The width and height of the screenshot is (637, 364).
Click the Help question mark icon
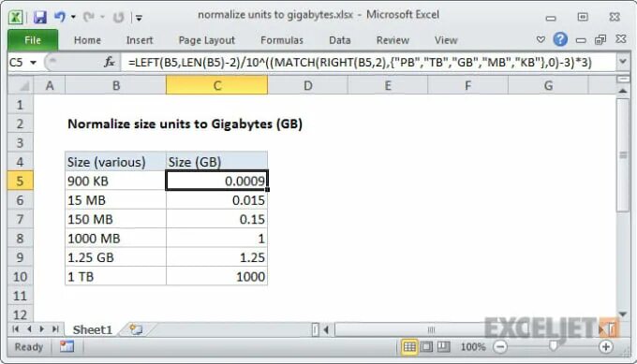pyautogui.click(x=560, y=39)
